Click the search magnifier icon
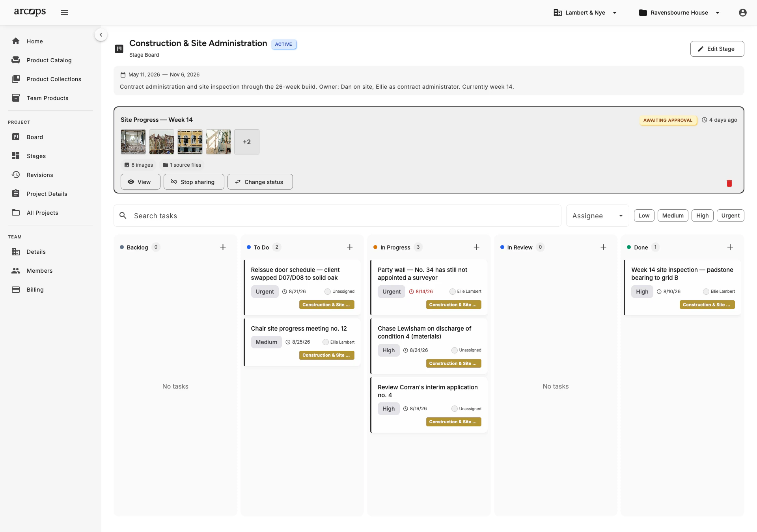757x532 pixels. click(123, 216)
